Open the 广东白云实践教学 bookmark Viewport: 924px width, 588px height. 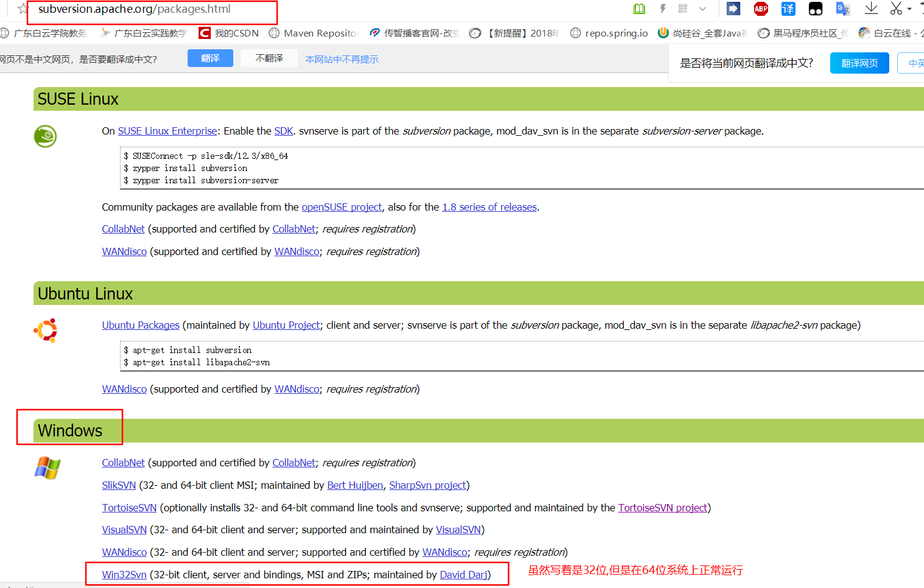click(x=144, y=33)
